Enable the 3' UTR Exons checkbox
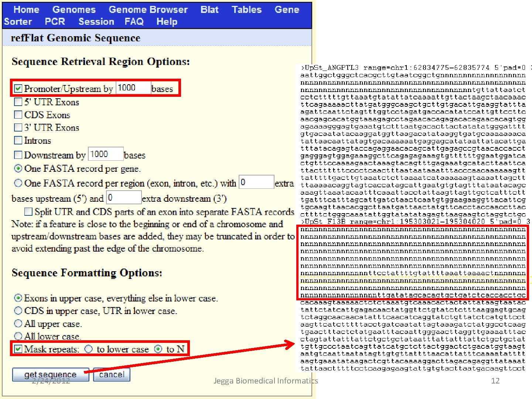 (x=18, y=127)
